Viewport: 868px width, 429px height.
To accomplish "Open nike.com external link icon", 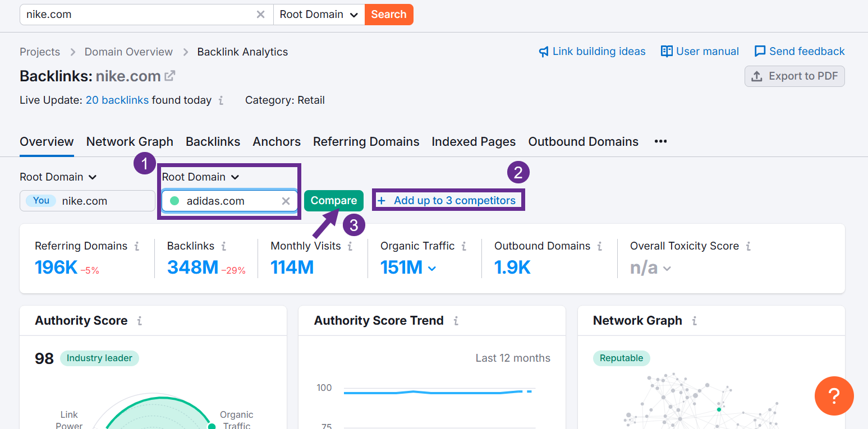I will 169,76.
